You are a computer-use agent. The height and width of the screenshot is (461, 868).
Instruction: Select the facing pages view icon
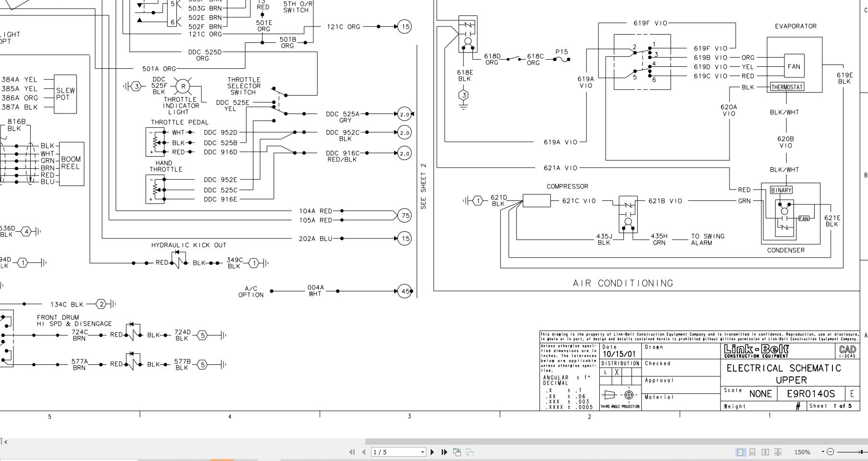tap(765, 452)
